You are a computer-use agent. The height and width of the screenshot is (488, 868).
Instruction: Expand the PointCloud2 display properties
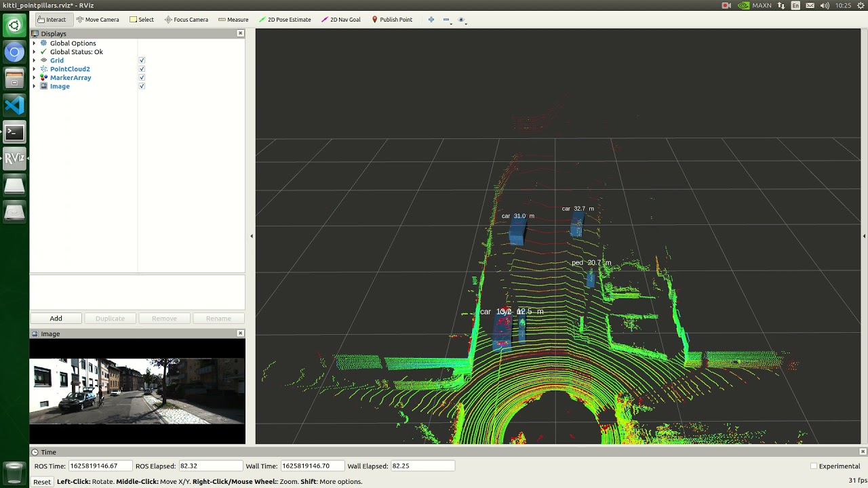35,69
